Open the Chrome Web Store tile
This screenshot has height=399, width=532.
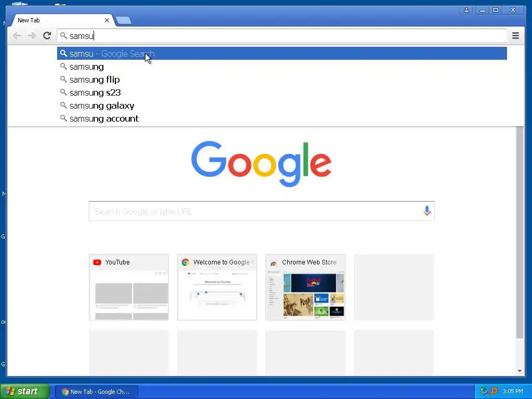pyautogui.click(x=305, y=287)
